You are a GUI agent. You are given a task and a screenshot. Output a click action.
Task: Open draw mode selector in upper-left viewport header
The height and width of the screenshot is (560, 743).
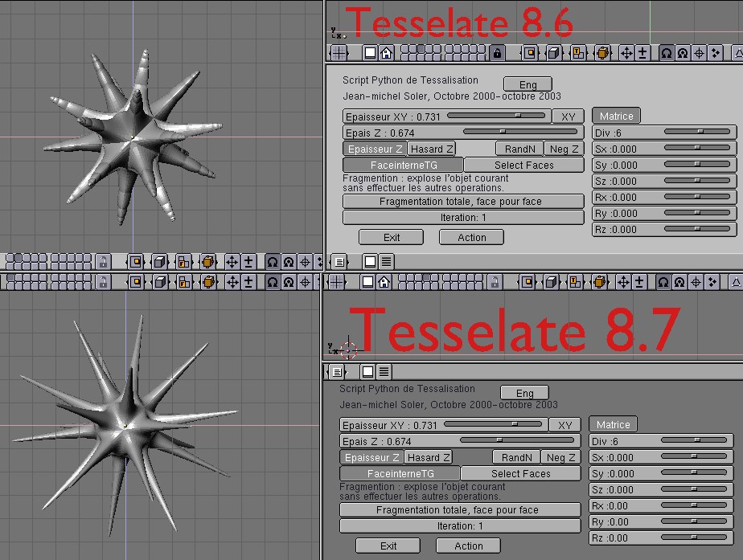tap(208, 261)
